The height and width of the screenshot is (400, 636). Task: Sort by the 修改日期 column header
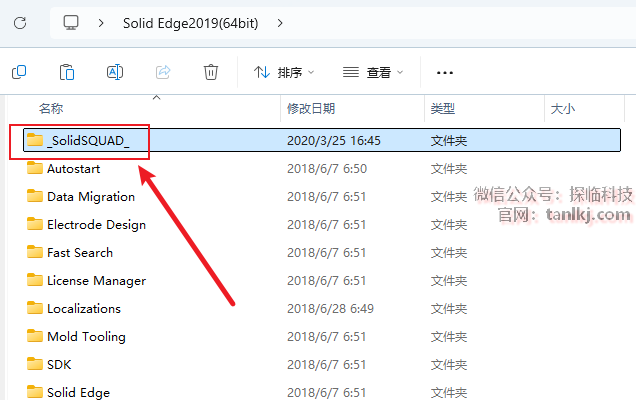tap(311, 109)
